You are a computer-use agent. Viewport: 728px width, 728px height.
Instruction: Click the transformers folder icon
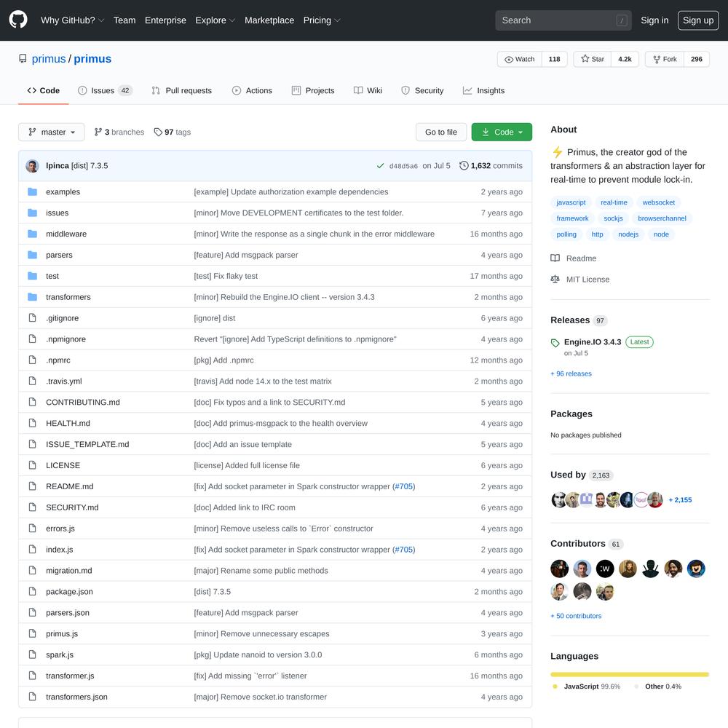(32, 297)
